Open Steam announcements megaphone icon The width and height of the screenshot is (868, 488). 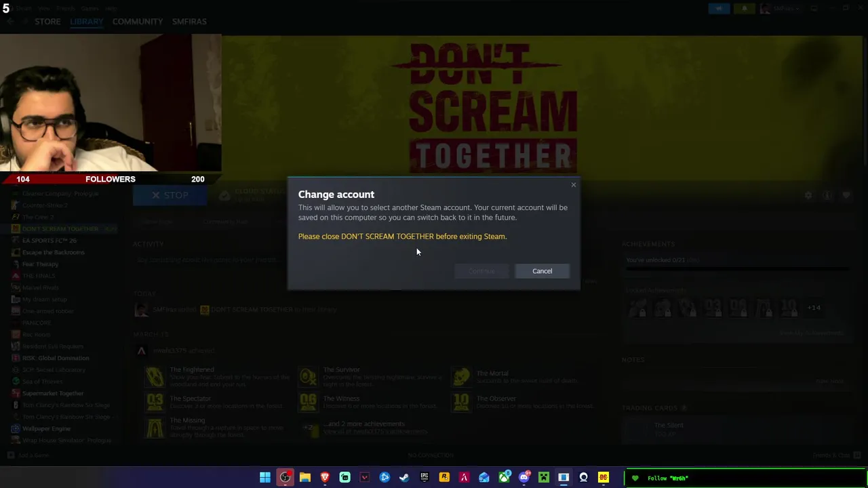pos(719,8)
